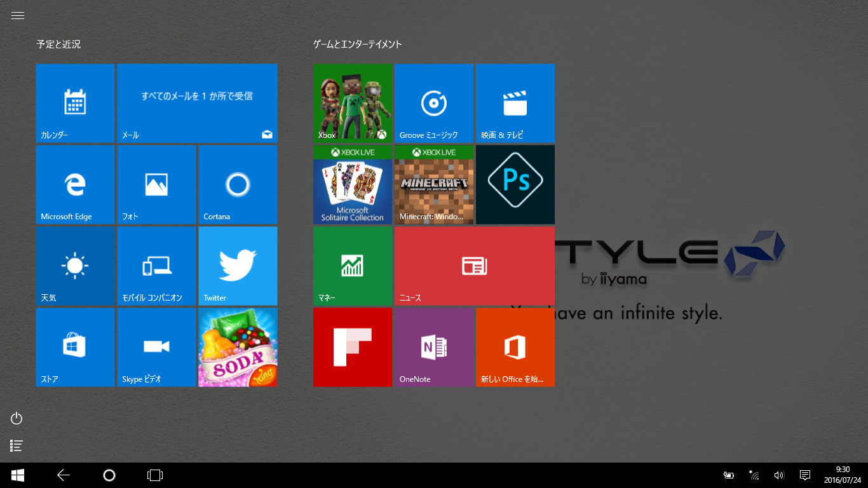Image resolution: width=868 pixels, height=488 pixels.
Task: Open the Mail (メール) tile
Action: click(x=197, y=103)
